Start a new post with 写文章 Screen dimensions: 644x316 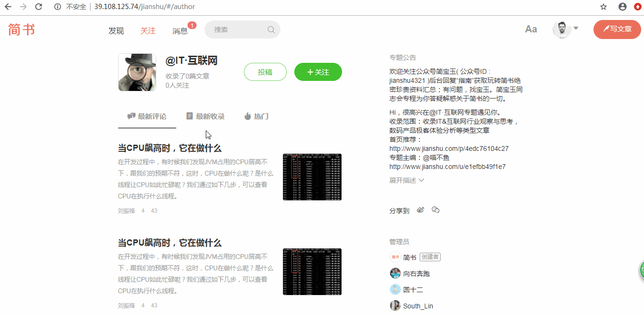(617, 30)
